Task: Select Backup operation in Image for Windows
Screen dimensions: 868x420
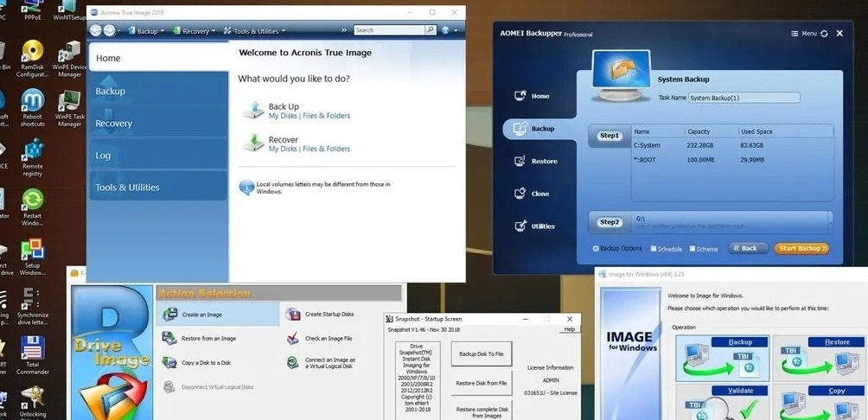Action: pyautogui.click(x=722, y=358)
